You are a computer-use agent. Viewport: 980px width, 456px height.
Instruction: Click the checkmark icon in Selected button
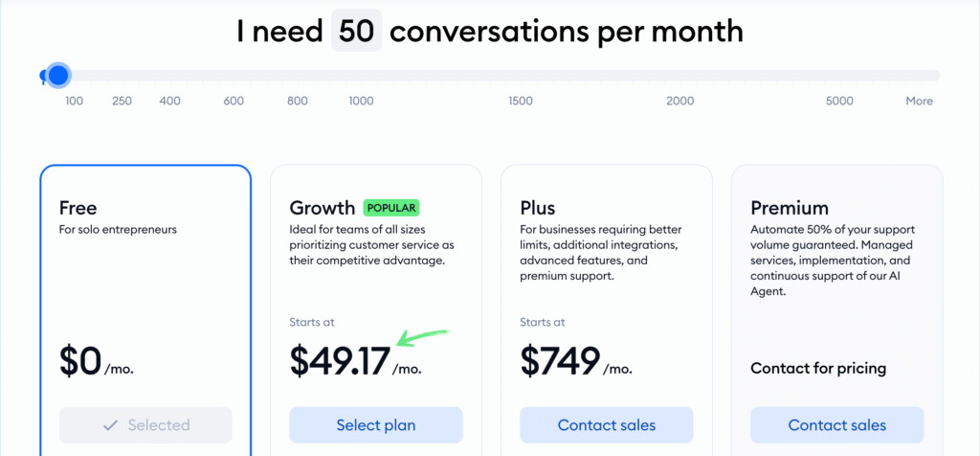[x=110, y=425]
